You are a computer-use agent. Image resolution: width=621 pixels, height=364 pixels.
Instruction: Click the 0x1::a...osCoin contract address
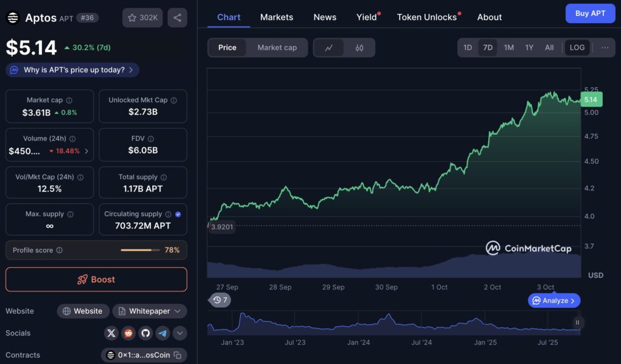(x=144, y=355)
